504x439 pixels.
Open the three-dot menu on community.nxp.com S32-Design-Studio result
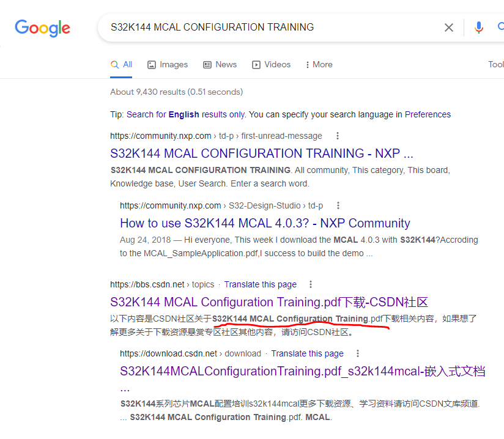[338, 206]
